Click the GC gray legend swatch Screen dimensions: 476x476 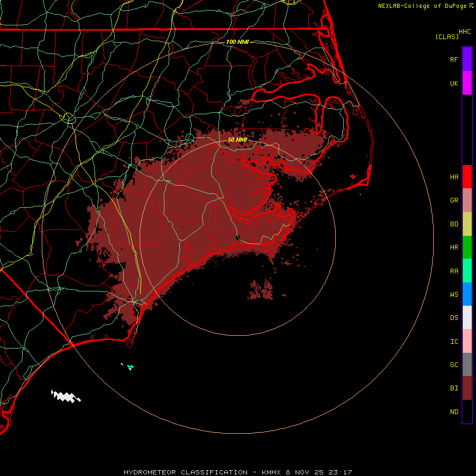pos(467,364)
